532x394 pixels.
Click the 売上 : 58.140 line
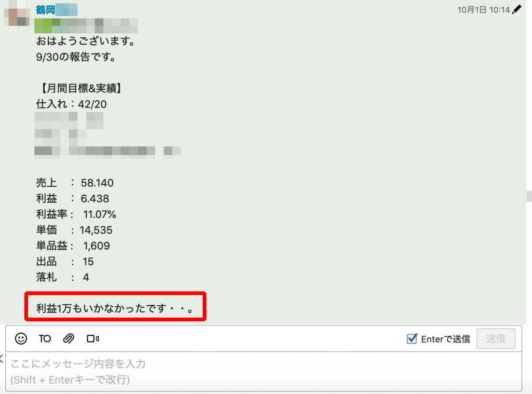(75, 183)
